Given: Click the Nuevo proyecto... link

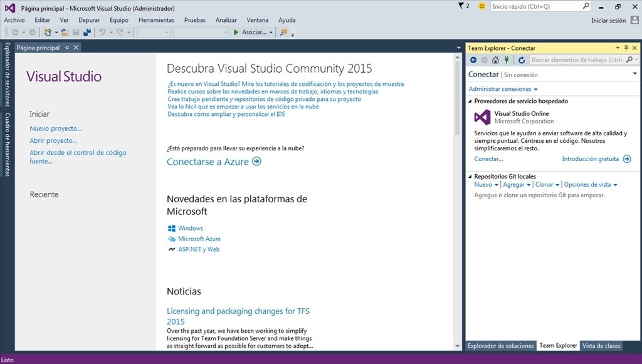Looking at the screenshot, I should pyautogui.click(x=56, y=128).
